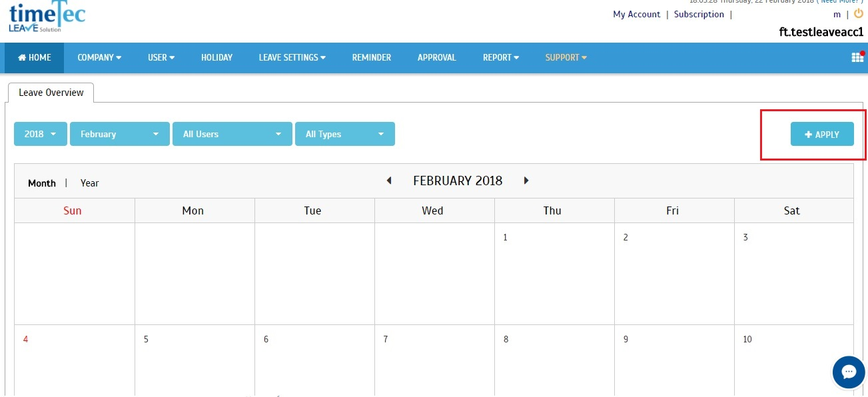Open the February month dropdown
This screenshot has width=868, height=397.
[x=120, y=134]
